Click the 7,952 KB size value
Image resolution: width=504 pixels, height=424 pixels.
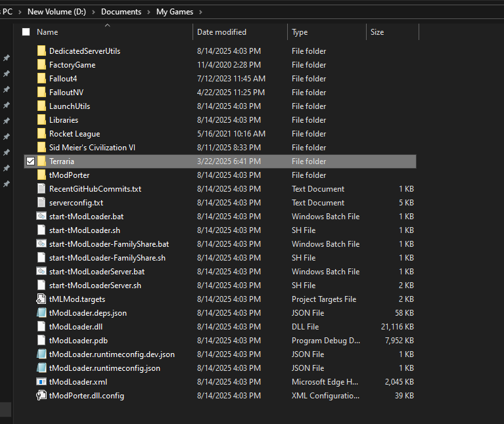pyautogui.click(x=400, y=340)
